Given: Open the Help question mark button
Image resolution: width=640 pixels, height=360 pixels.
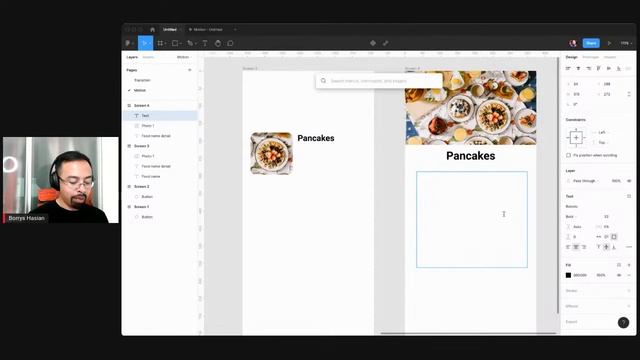Looking at the screenshot, I should click(x=623, y=322).
